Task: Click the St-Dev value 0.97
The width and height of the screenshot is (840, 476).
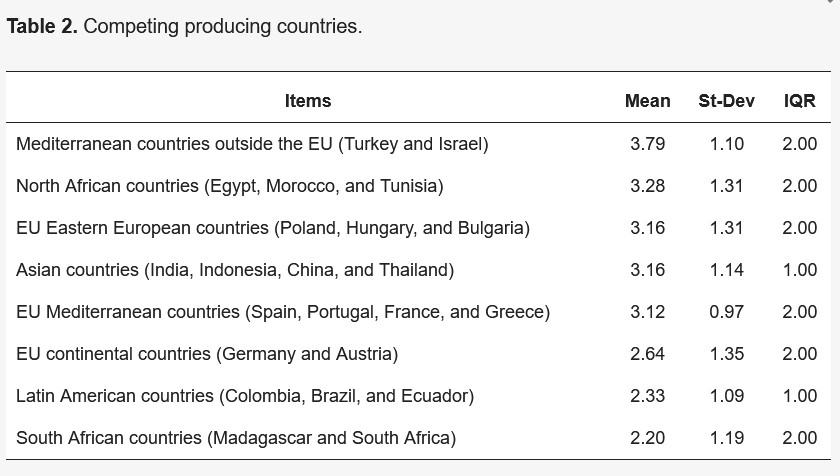Action: pos(726,312)
